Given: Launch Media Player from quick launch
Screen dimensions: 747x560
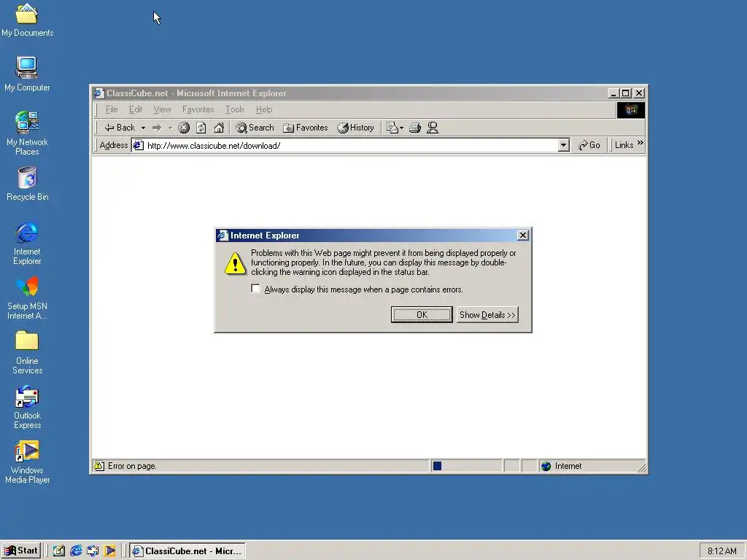Looking at the screenshot, I should pos(109,551).
